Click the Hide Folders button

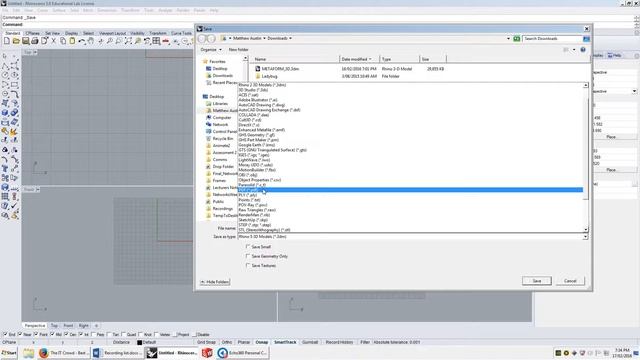[x=215, y=282]
